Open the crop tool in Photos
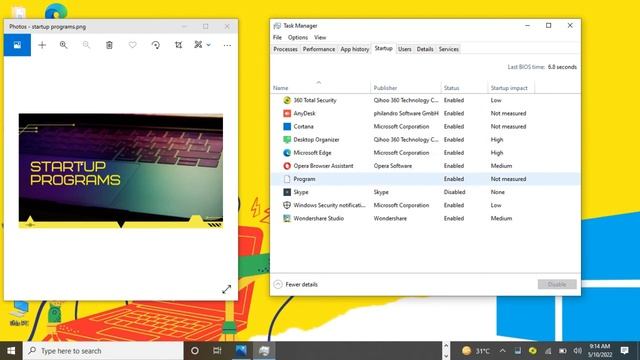The height and width of the screenshot is (360, 640). [x=178, y=45]
